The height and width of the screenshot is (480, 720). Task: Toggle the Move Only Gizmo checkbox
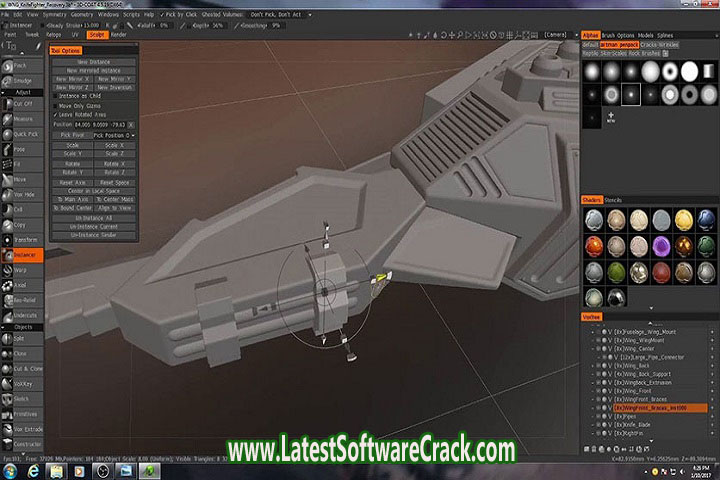57,105
